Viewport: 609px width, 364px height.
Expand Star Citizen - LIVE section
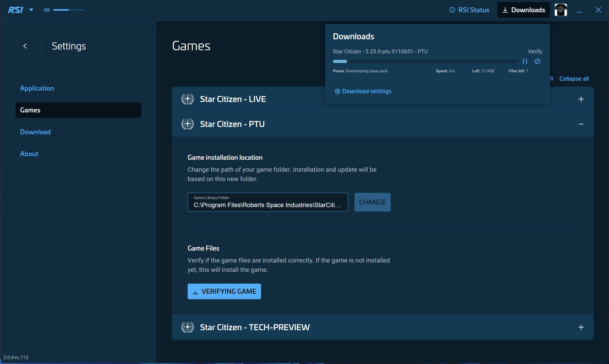coord(581,99)
